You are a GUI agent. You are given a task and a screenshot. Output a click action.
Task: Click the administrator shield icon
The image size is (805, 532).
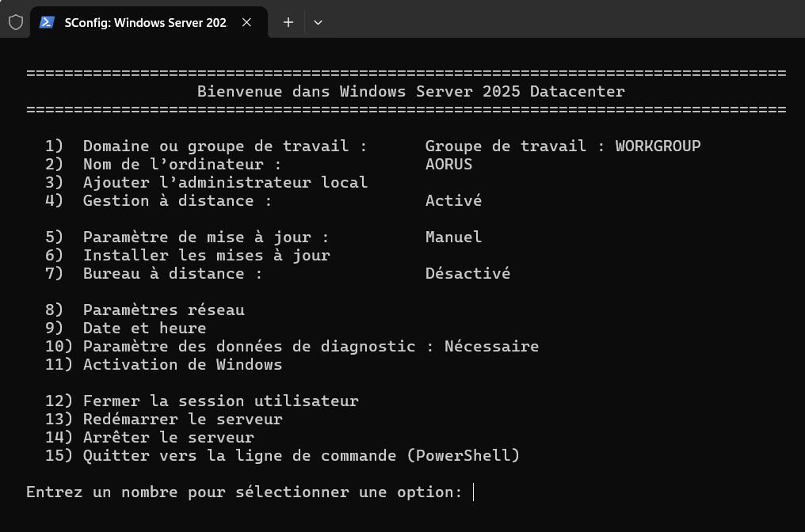[x=16, y=22]
